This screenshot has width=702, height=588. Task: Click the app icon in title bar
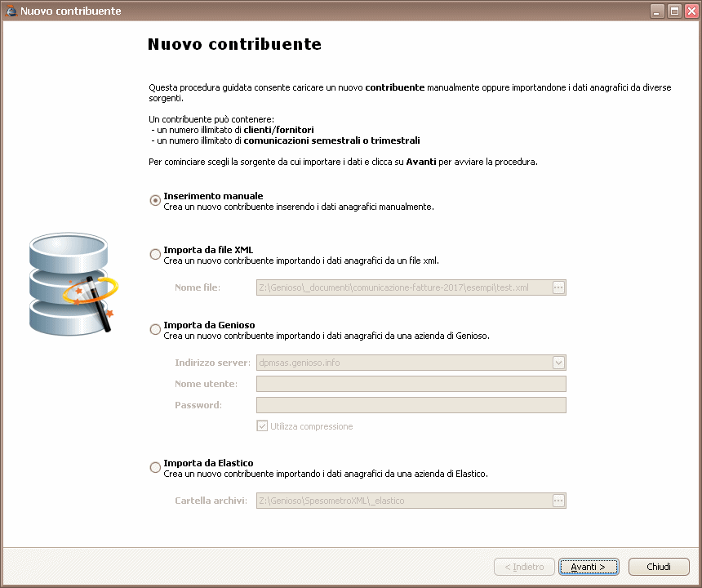click(11, 11)
